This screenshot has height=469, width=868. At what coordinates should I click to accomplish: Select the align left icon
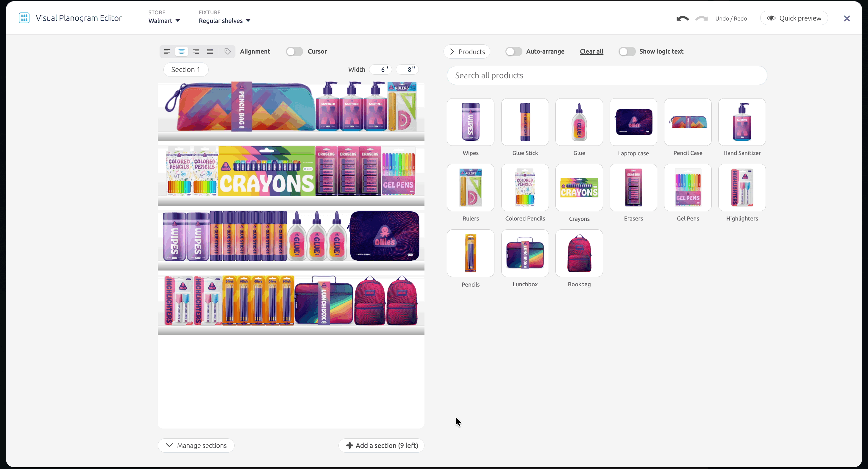click(x=167, y=51)
